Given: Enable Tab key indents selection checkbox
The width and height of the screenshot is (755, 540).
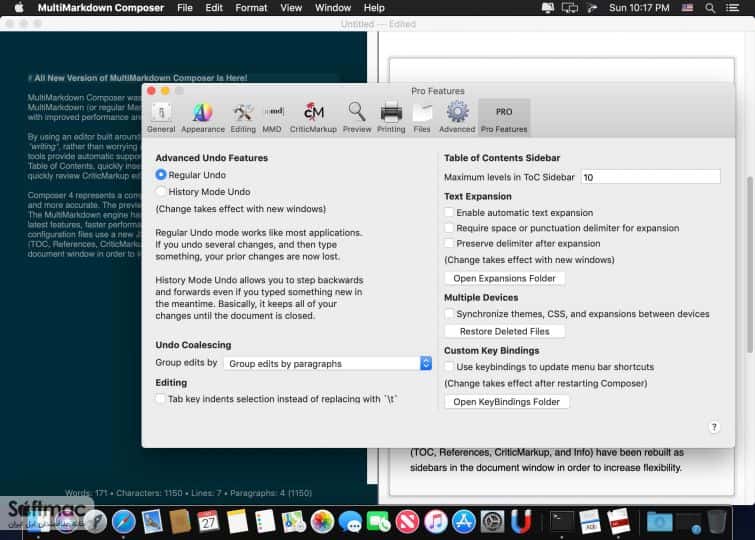Looking at the screenshot, I should coord(160,399).
